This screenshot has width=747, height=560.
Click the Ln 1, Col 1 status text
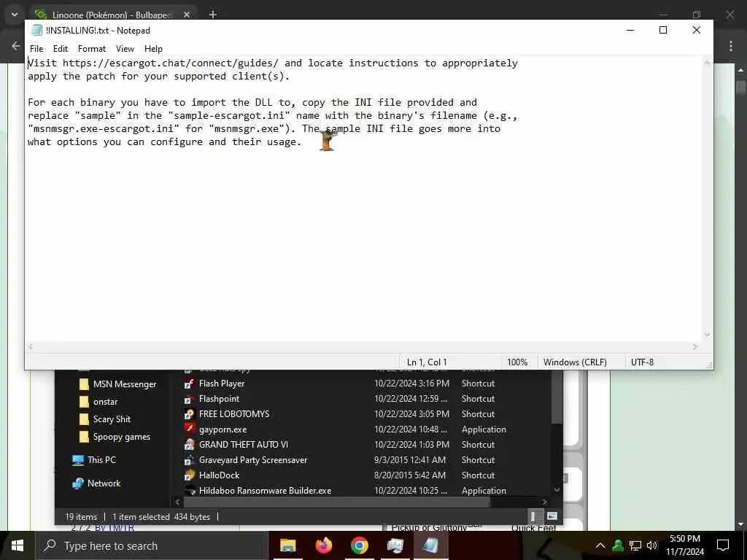tap(427, 362)
